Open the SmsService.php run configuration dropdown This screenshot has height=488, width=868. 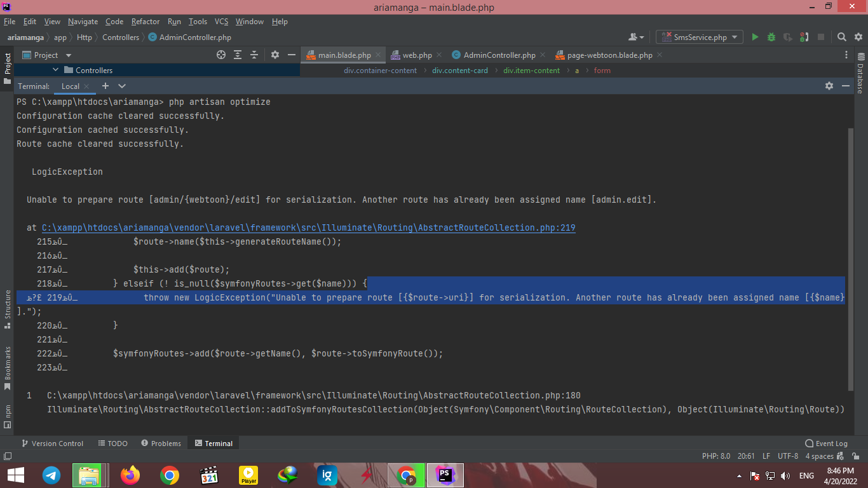tap(699, 37)
